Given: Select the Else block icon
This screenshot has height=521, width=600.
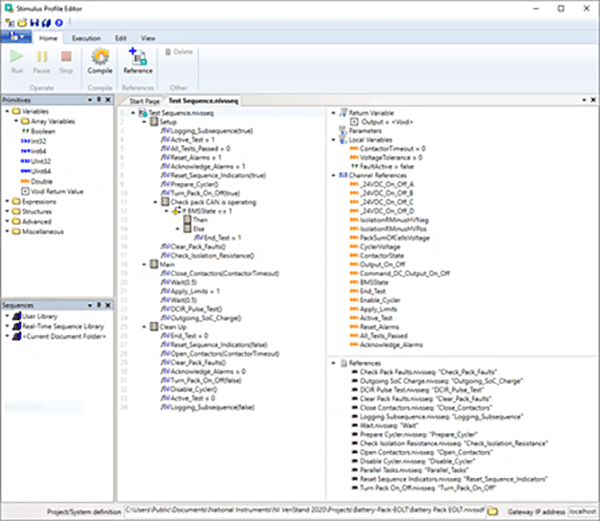Looking at the screenshot, I should (187, 228).
